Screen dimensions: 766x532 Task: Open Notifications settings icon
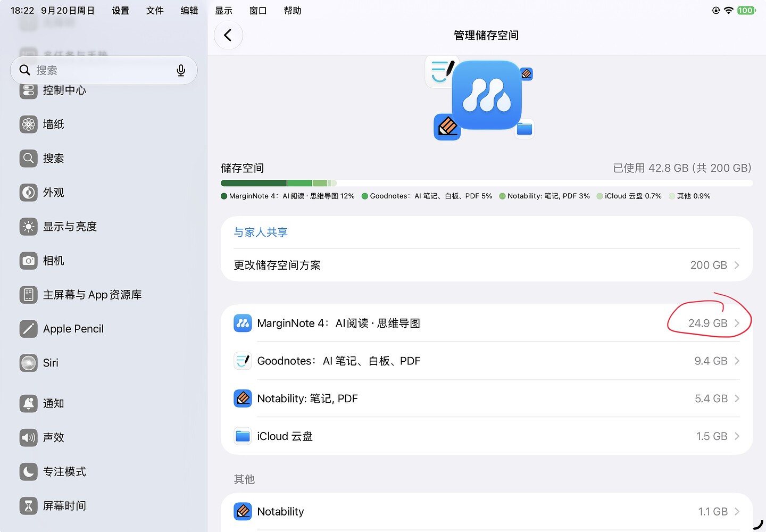tap(29, 403)
